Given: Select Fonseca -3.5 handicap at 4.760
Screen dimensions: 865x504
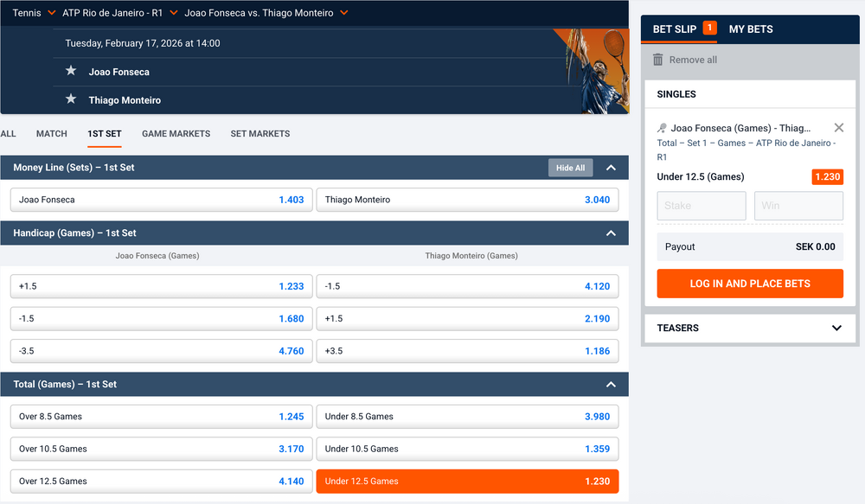Looking at the screenshot, I should tap(161, 351).
